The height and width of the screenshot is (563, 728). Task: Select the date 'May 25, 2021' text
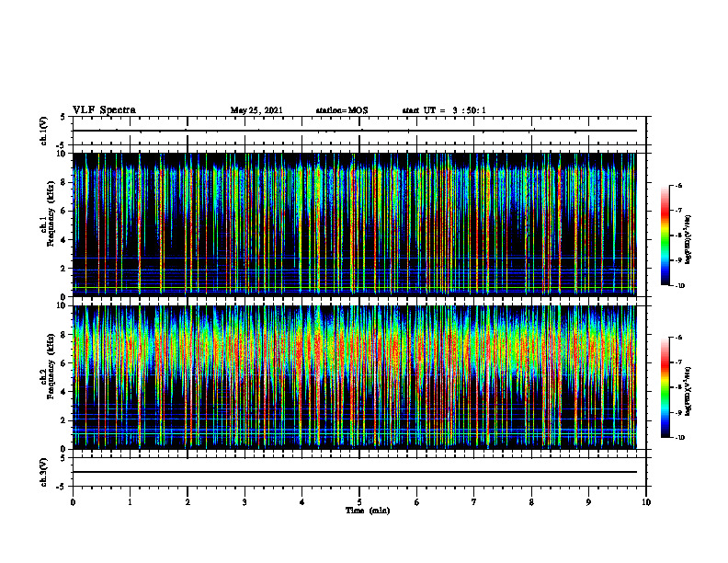tap(256, 110)
